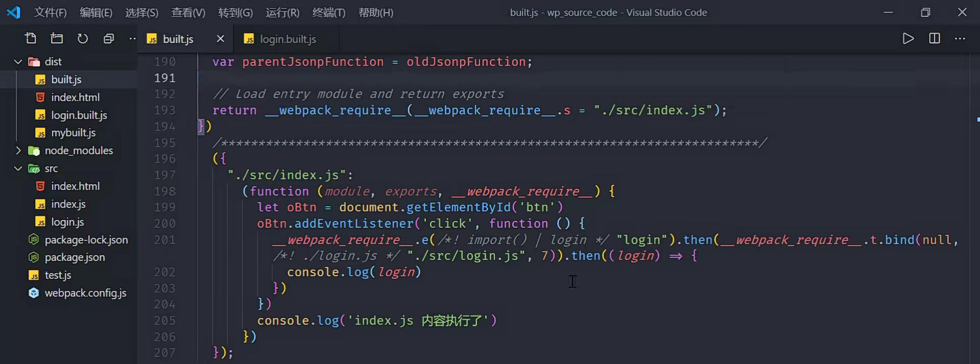Viewport: 980px width, 364px height.
Task: Open the explorer's more actions ellipsis
Action: (x=132, y=38)
